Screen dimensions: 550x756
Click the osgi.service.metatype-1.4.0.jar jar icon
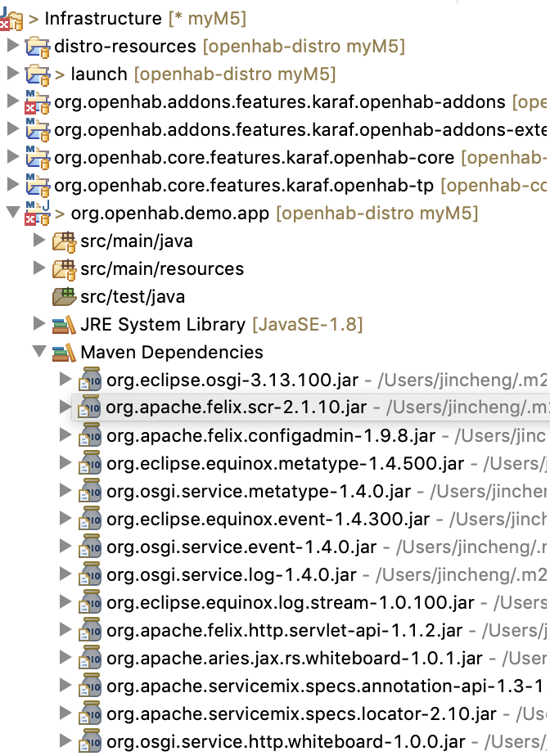[90, 491]
